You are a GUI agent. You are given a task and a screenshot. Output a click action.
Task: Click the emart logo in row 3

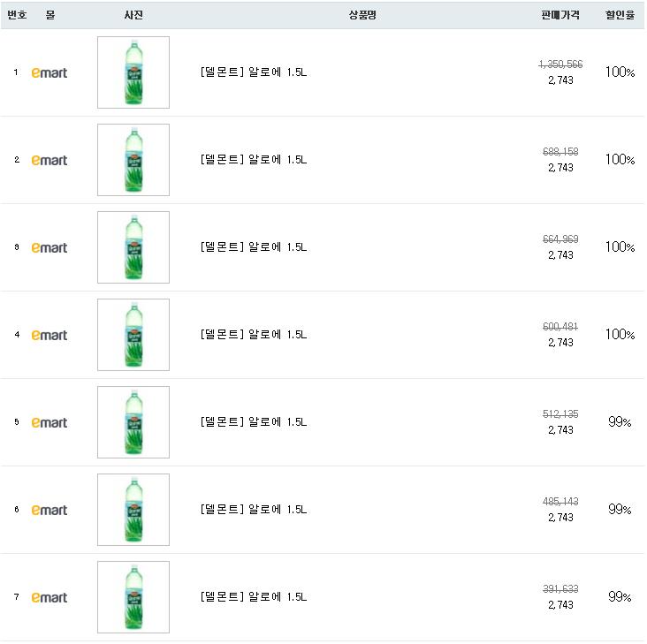49,247
